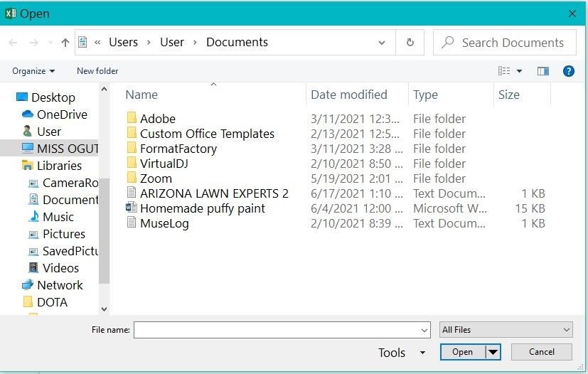The image size is (588, 374).
Task: Click the Up one level arrow
Action: point(65,43)
